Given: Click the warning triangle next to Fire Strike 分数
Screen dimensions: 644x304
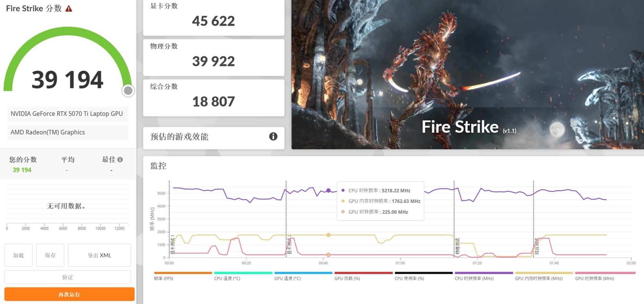Looking at the screenshot, I should (69, 9).
